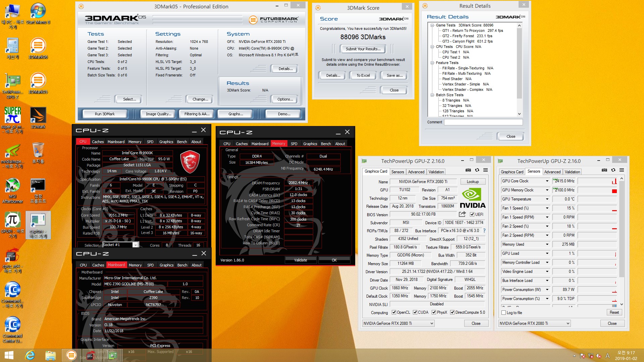Select the capture shortcut on desktop
Image resolution: width=644 pixels, height=362 pixels.
click(38, 225)
